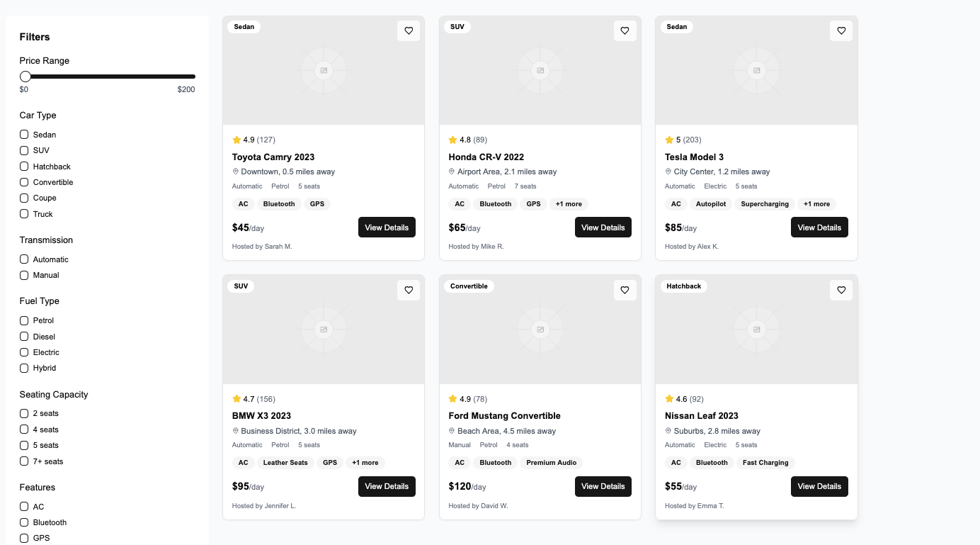Click 'Hosted by David W.' text

click(478, 506)
